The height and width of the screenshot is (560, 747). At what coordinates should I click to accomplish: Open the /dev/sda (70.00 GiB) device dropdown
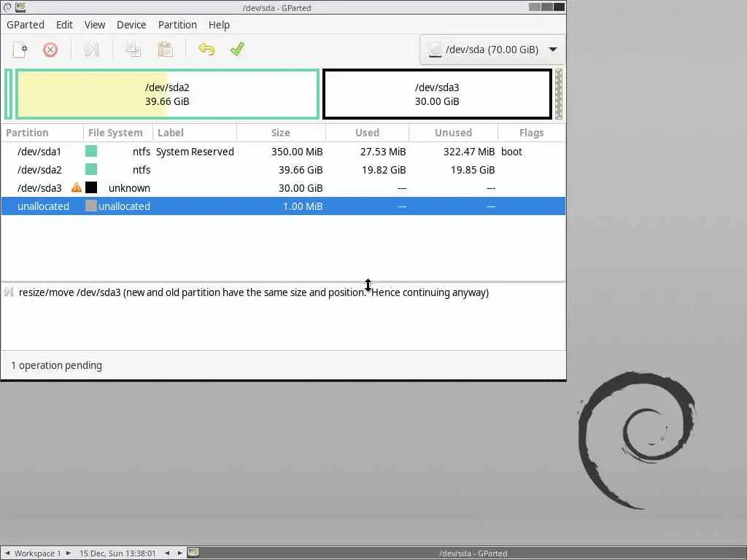tap(492, 50)
